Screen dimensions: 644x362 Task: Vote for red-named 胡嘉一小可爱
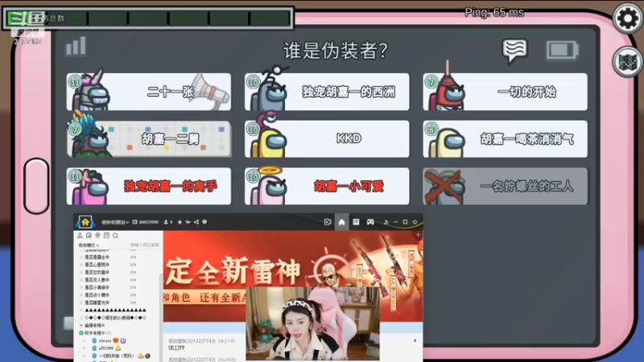327,186
